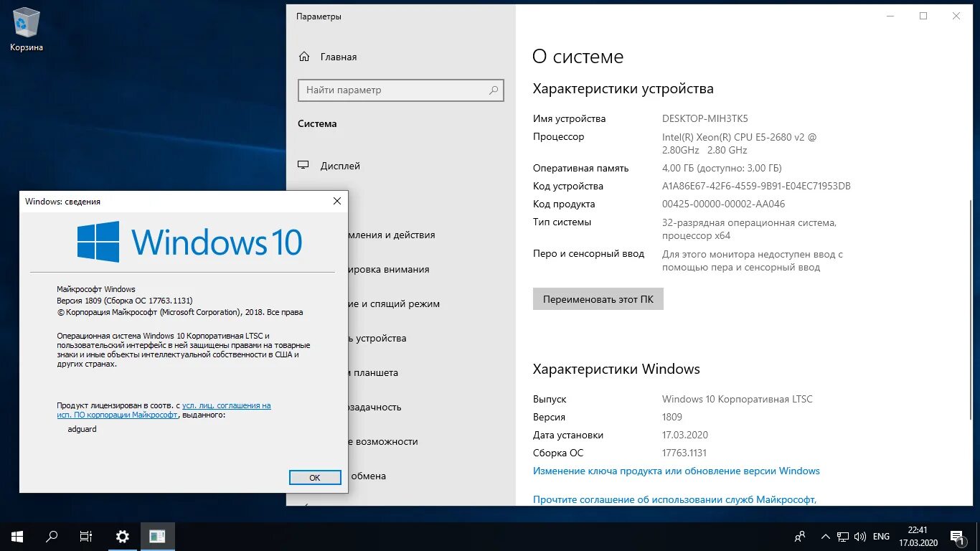The width and height of the screenshot is (980, 551).
Task: Click the О системе page heading
Action: point(578,57)
